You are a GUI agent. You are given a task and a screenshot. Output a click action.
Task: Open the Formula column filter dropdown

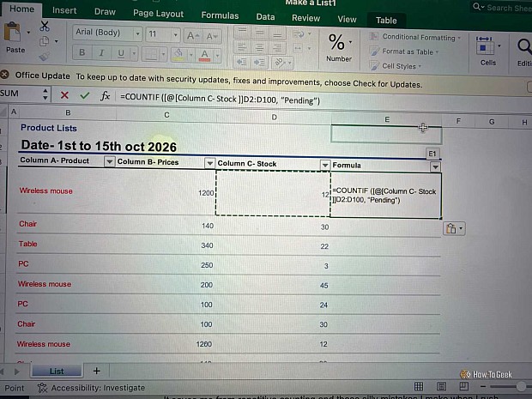click(x=435, y=166)
